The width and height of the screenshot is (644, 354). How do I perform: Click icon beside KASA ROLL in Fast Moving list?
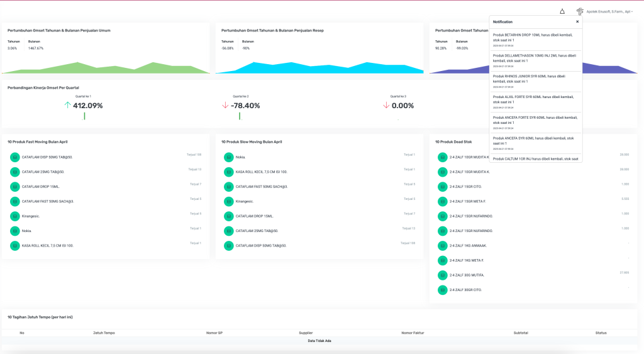14,246
